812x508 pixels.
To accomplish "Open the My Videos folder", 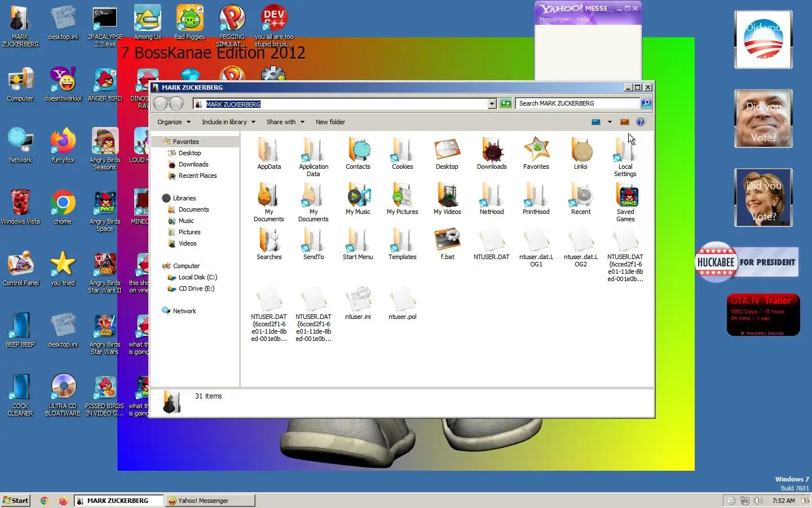I will tap(447, 199).
